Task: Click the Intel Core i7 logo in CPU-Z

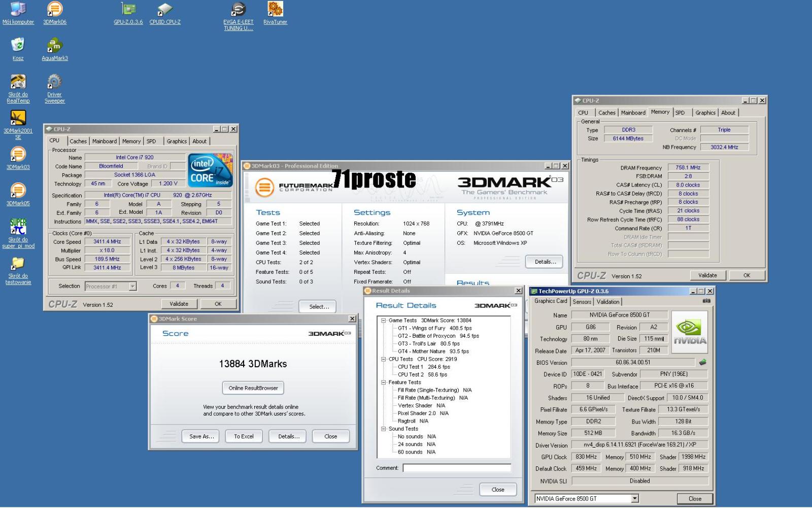Action: click(x=211, y=170)
